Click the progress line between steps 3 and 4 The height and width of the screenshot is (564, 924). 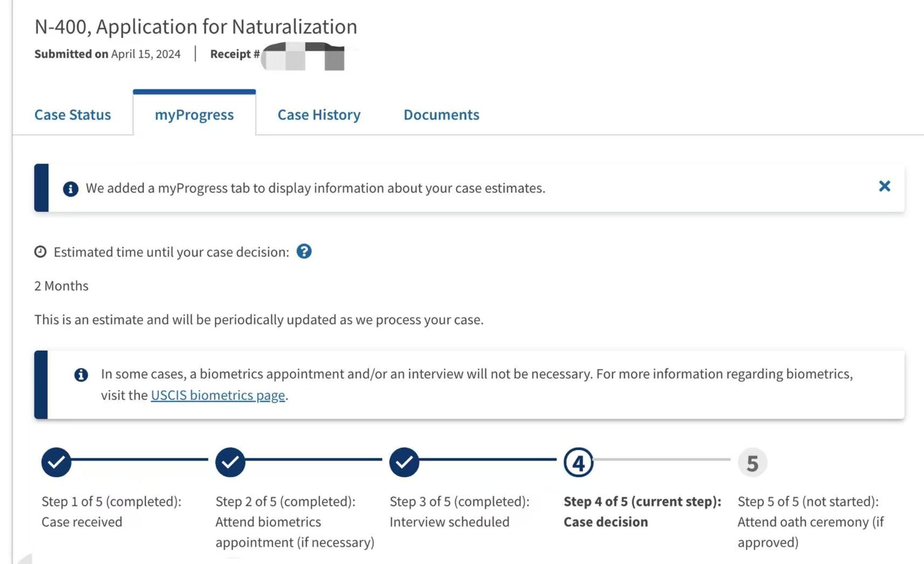[488, 459]
